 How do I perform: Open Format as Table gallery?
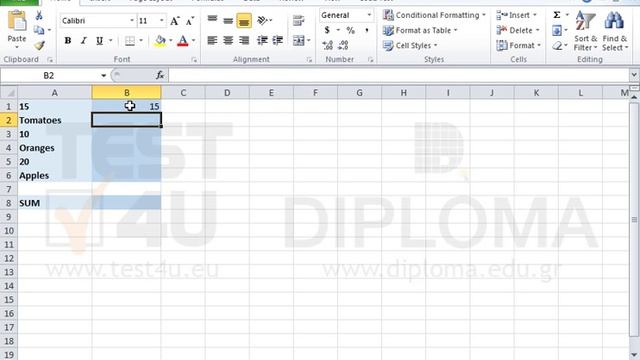coord(420,30)
